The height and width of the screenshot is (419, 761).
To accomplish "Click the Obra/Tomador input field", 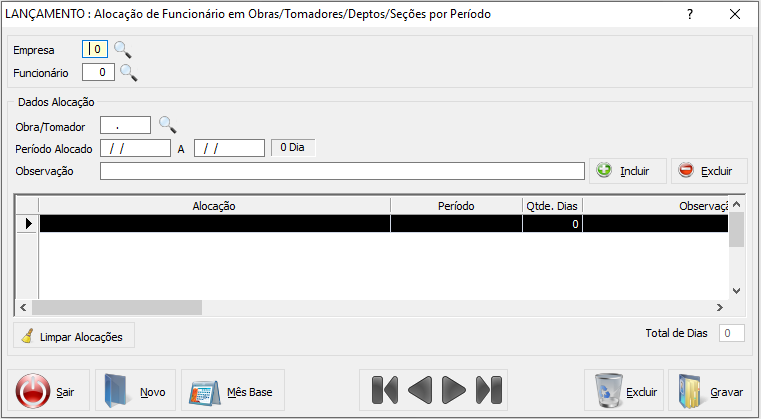I will [125, 125].
